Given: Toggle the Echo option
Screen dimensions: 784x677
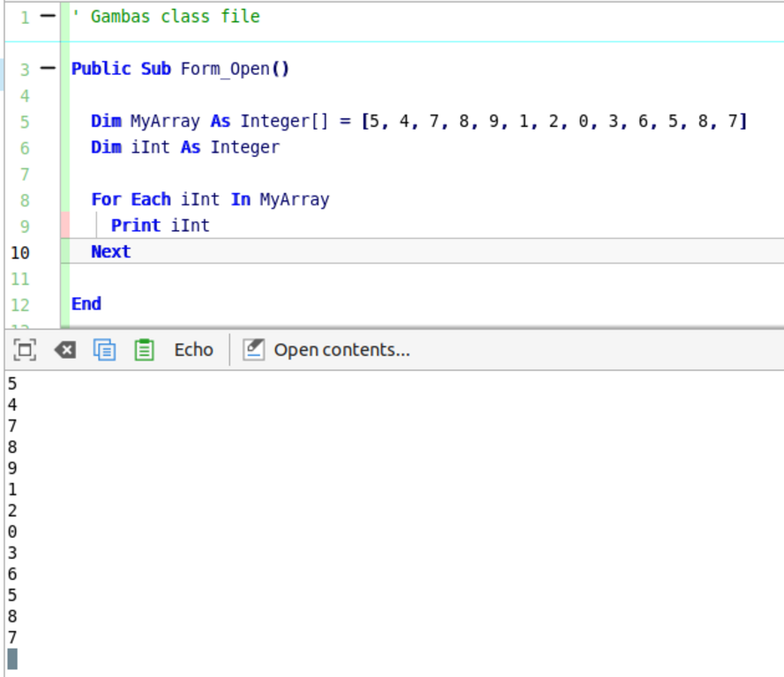Looking at the screenshot, I should coord(193,350).
